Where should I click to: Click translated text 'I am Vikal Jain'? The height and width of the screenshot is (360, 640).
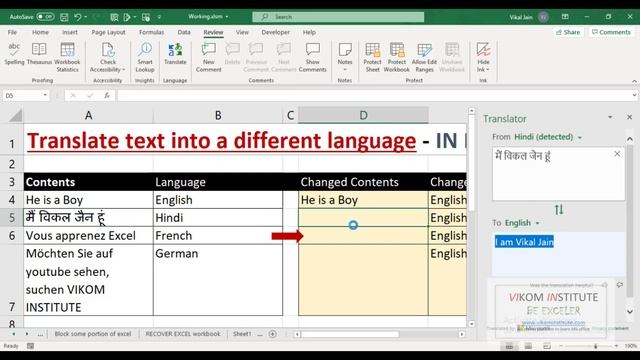point(524,242)
